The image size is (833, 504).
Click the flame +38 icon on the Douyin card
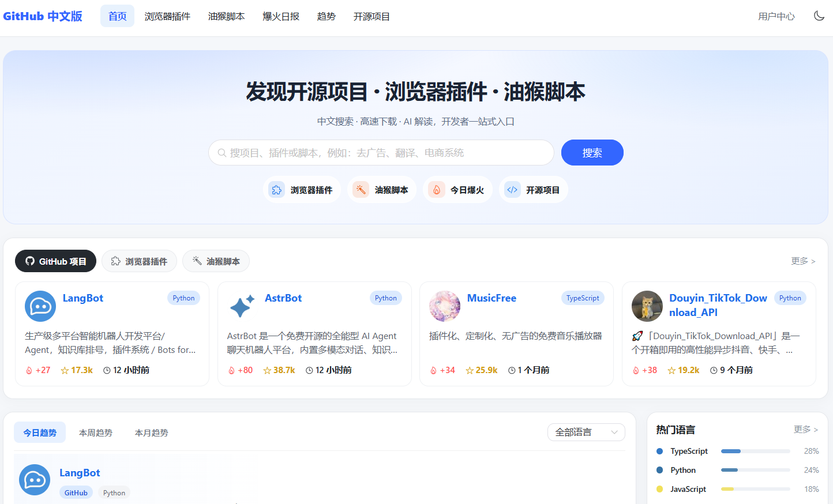(636, 370)
